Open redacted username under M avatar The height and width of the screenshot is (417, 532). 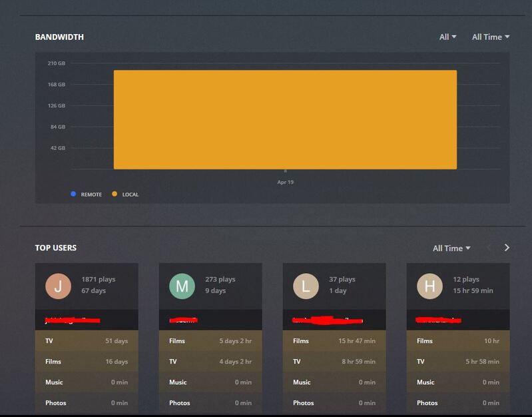pos(184,320)
